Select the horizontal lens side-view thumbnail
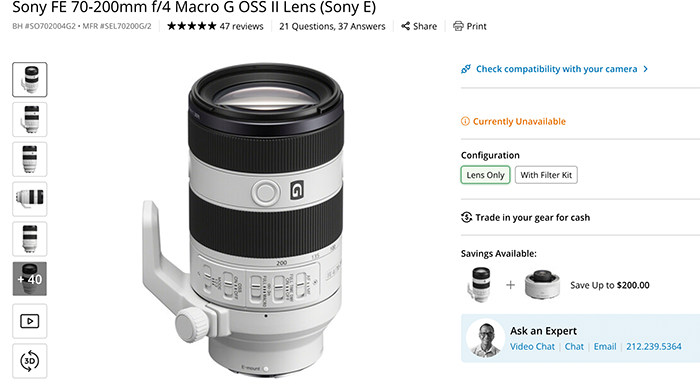 (x=29, y=199)
